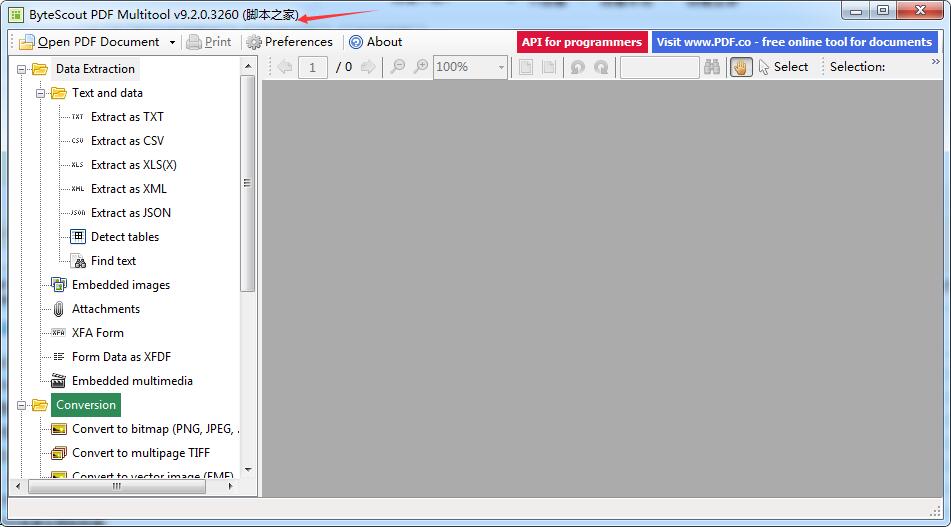This screenshot has width=951, height=527.
Task: Click the Attachments paperclip icon
Action: pyautogui.click(x=58, y=309)
